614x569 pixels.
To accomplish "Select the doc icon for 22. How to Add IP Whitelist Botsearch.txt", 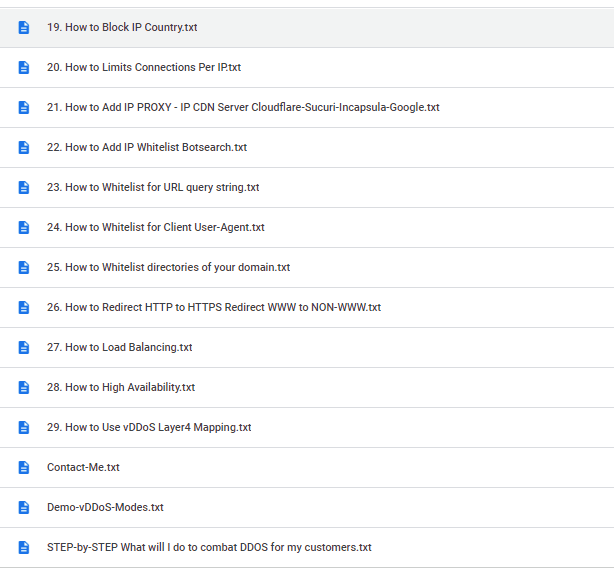I will tap(24, 148).
